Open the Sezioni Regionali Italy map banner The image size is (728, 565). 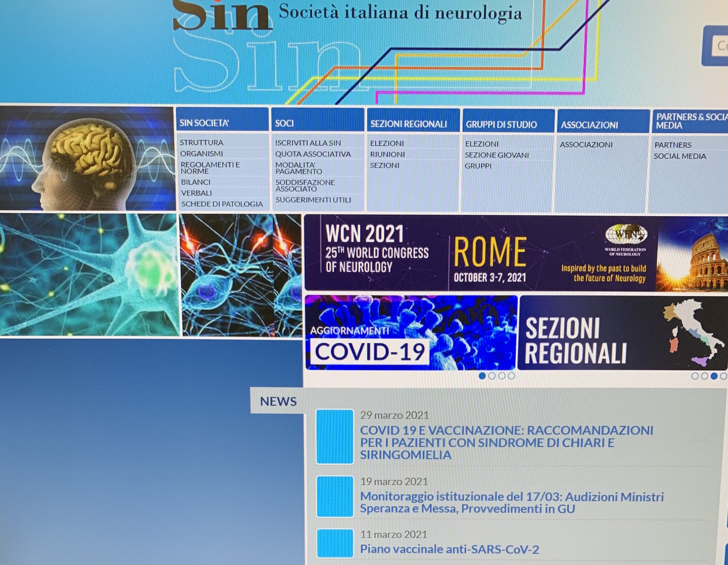click(623, 333)
